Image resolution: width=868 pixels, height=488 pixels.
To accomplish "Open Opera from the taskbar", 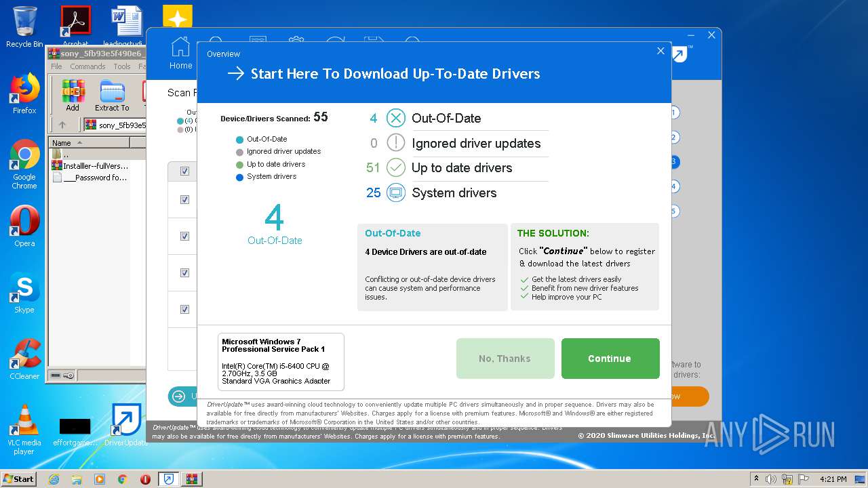I will point(145,479).
